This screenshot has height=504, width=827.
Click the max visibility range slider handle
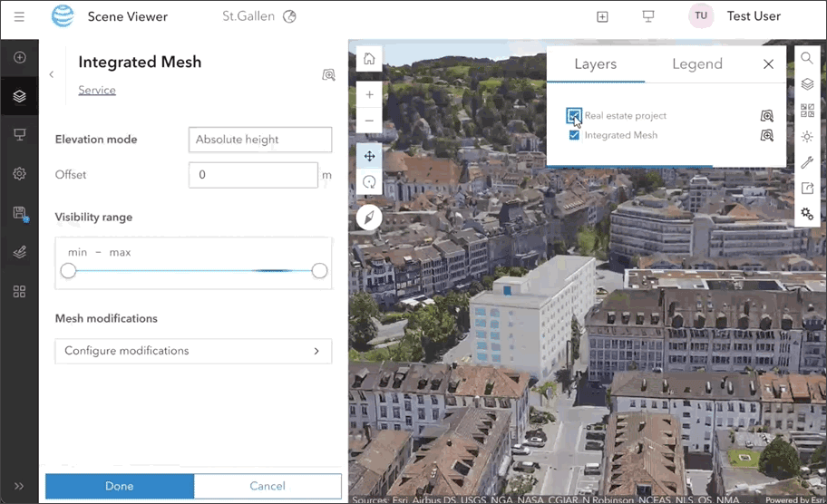(x=319, y=271)
